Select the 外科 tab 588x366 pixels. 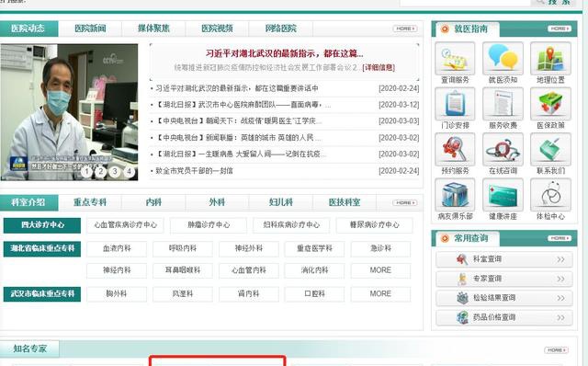click(x=217, y=202)
